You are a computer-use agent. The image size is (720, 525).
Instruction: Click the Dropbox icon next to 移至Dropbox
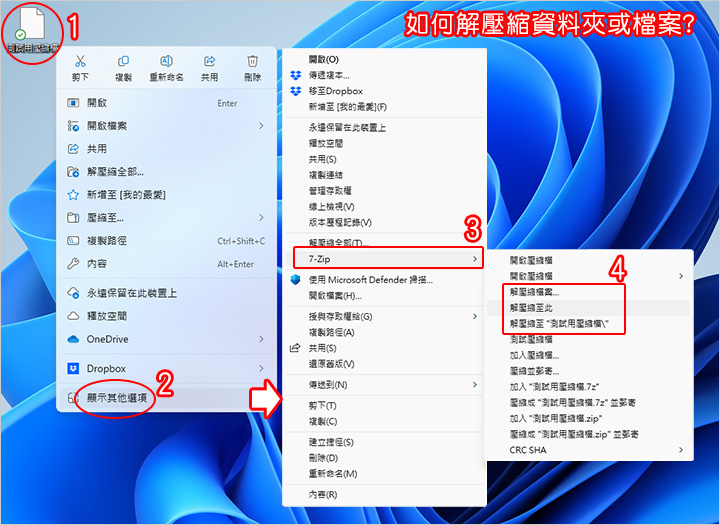click(x=296, y=91)
